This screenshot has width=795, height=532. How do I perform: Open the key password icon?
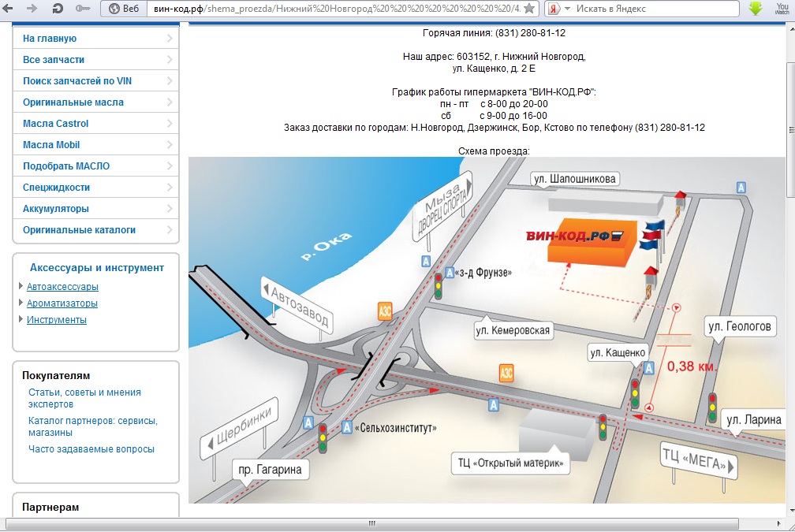pos(83,9)
